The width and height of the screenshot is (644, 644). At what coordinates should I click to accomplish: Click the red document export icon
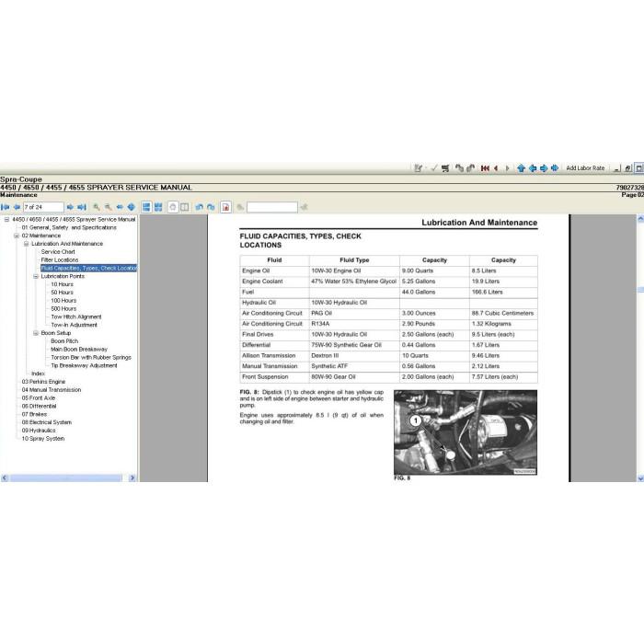pyautogui.click(x=225, y=207)
